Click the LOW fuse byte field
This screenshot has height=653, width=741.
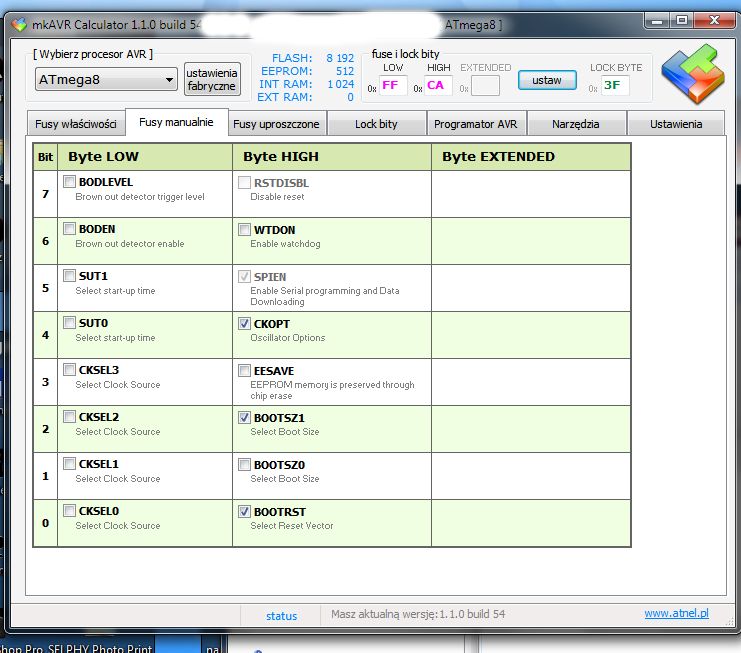[392, 86]
